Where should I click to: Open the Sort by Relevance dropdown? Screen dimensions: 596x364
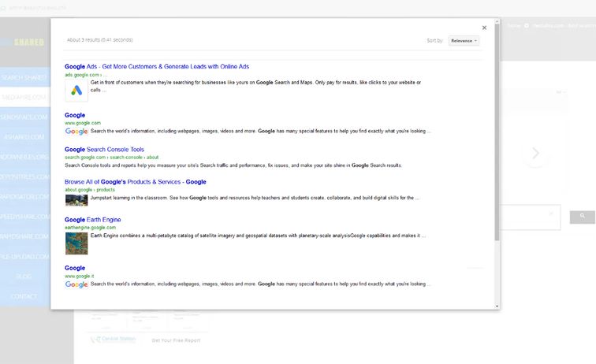464,40
